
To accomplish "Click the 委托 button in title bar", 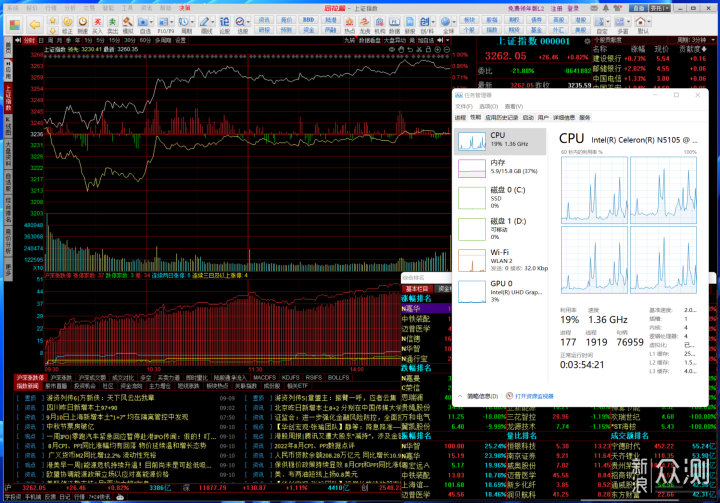I will coord(659,8).
